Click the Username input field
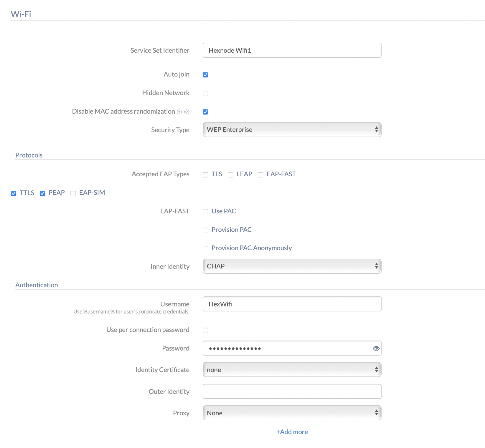 point(292,304)
